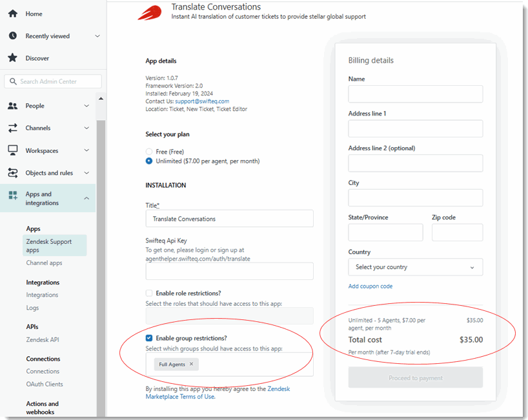The image size is (528, 420).
Task: Click the support@swifteq.com email link
Action: [202, 101]
